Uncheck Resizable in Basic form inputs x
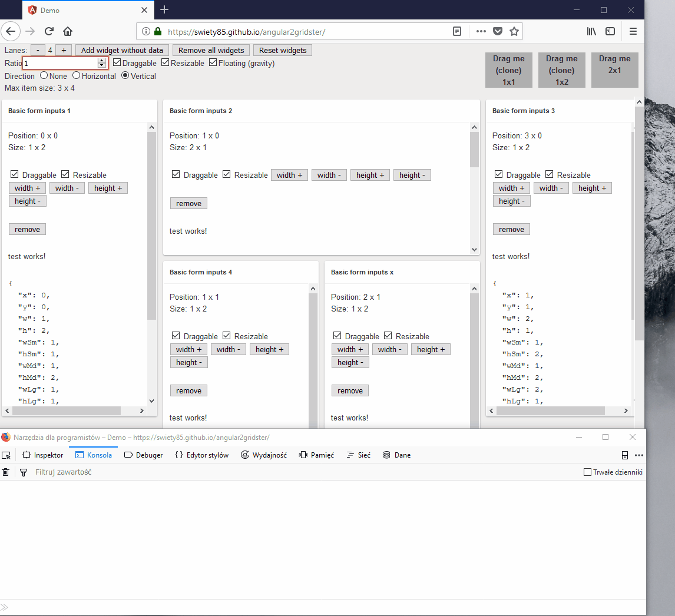The width and height of the screenshot is (675, 616). point(388,336)
